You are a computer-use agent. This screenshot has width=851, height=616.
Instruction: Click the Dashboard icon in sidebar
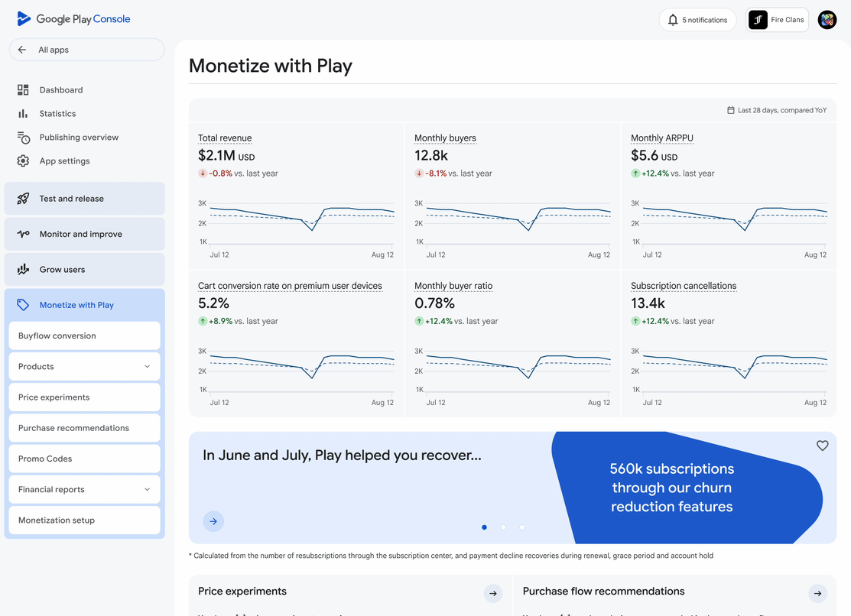pos(23,90)
